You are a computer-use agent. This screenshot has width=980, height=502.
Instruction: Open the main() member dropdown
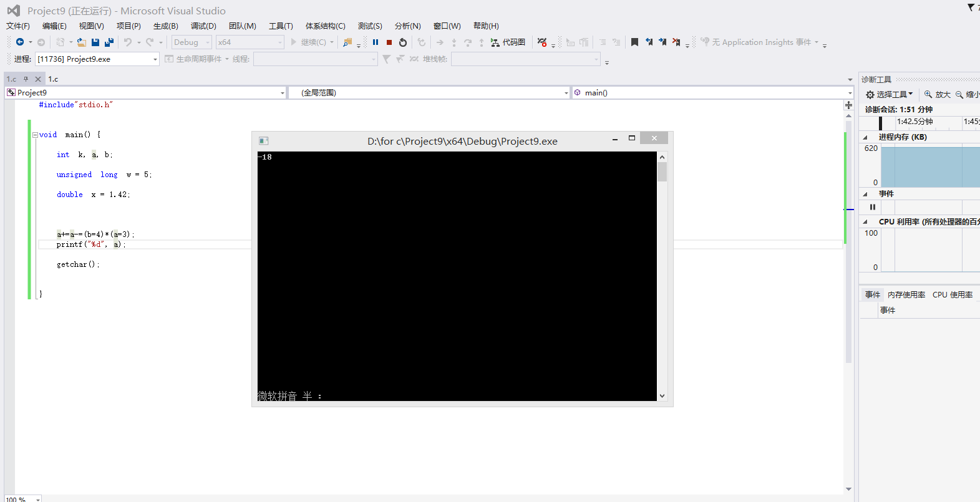[713, 93]
